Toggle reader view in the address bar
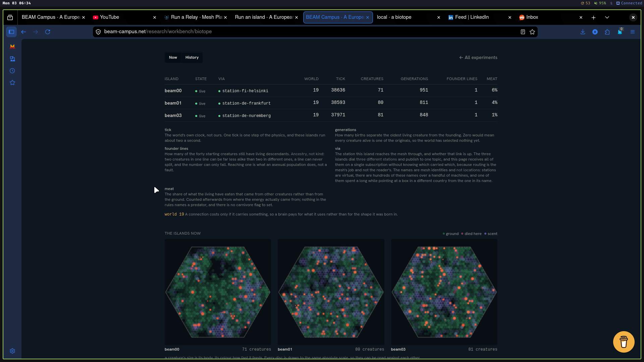Image resolution: width=644 pixels, height=362 pixels. pyautogui.click(x=523, y=32)
